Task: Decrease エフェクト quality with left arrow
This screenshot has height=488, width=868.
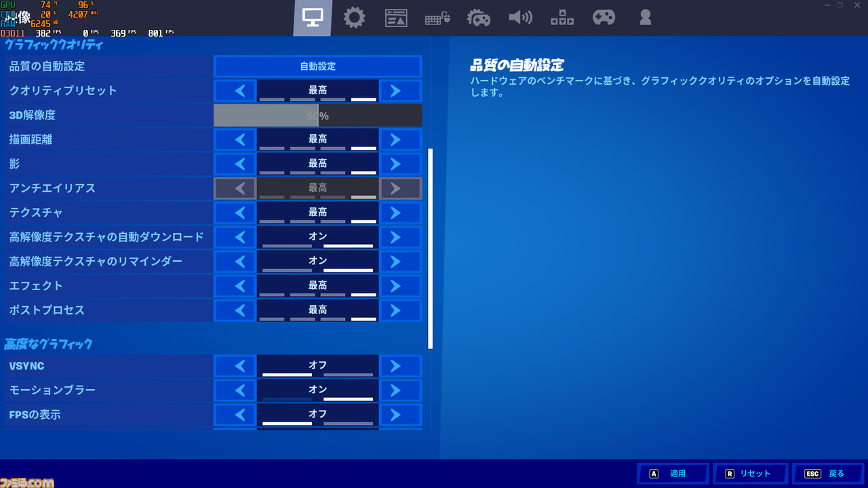Action: [235, 286]
